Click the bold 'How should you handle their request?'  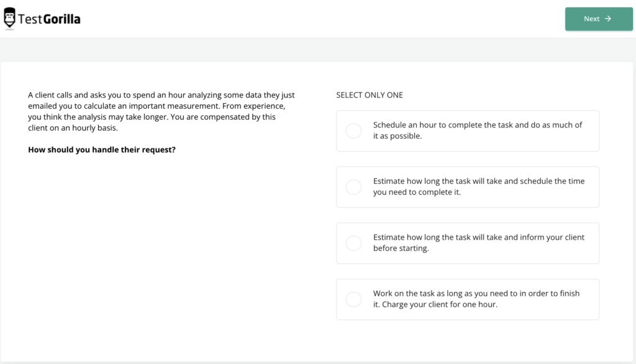tap(102, 150)
